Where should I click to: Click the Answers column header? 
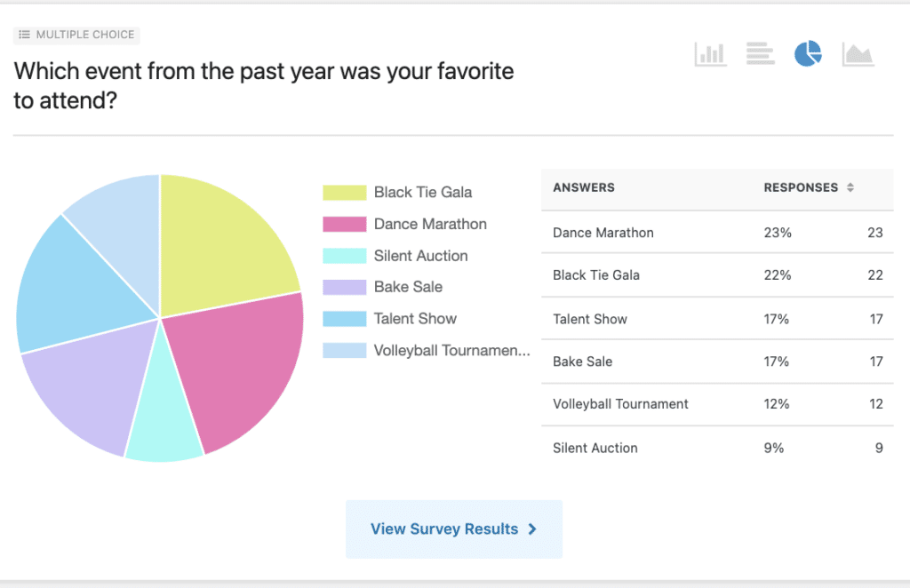coord(584,188)
